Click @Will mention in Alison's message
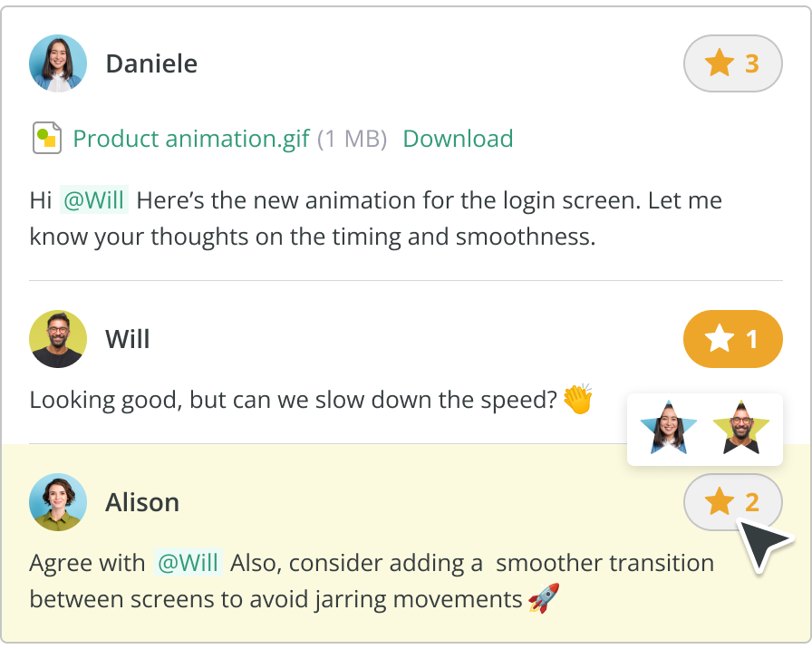 pos(188,563)
